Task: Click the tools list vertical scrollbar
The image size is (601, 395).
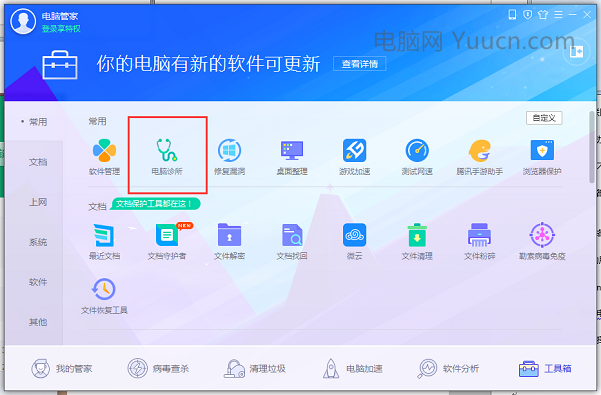Action: (592, 147)
